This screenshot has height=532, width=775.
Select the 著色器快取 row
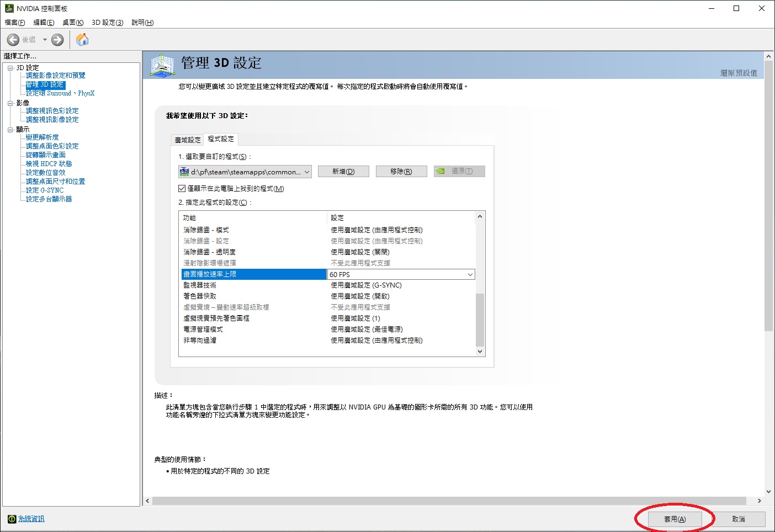[x=327, y=296]
